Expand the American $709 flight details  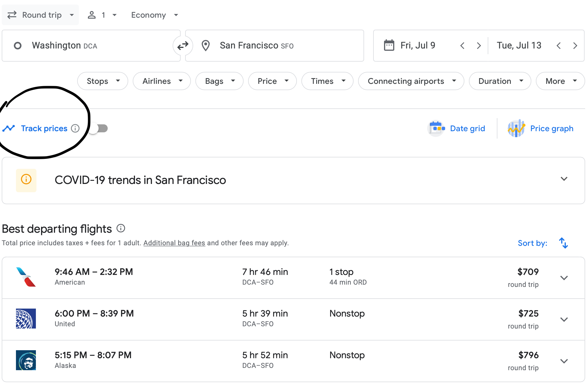coord(564,278)
